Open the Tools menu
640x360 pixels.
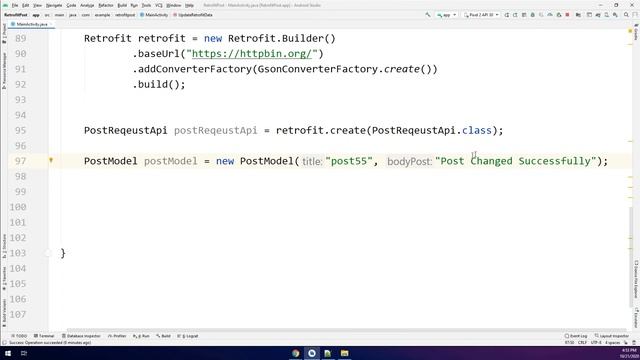click(146, 5)
